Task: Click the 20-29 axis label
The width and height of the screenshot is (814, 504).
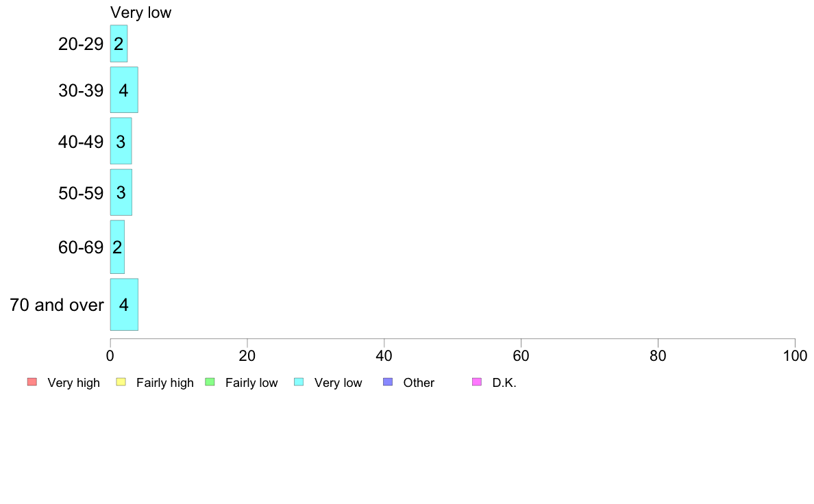Action: point(81,44)
